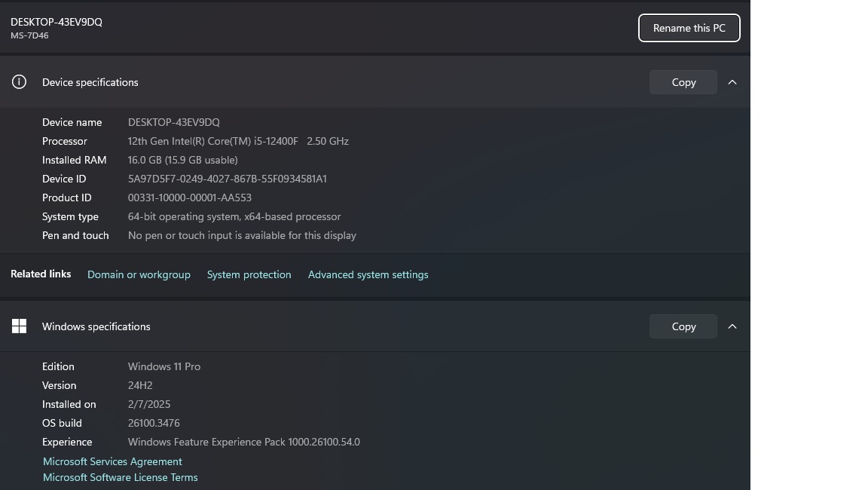Click the Version 24H2 value
This screenshot has width=868, height=490.
[140, 385]
